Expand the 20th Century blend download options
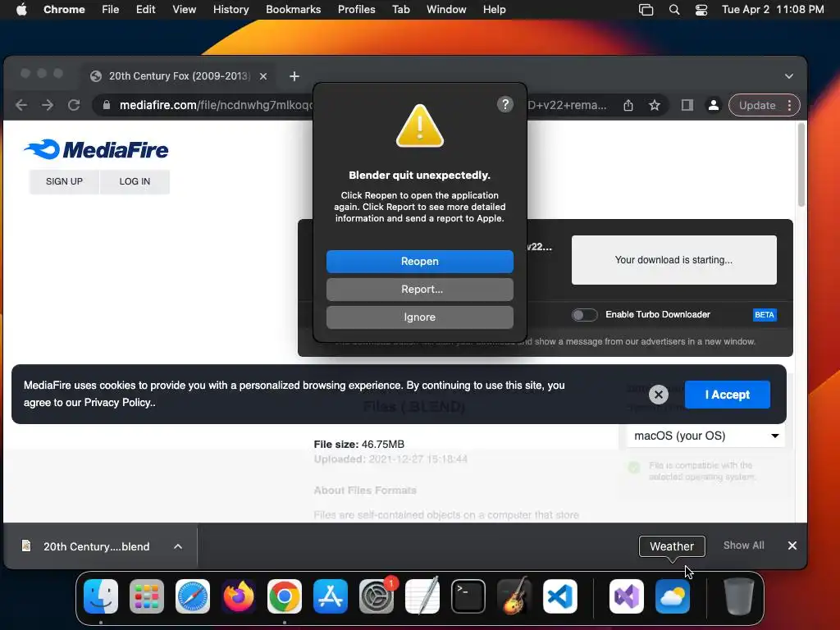The image size is (840, 630). (178, 546)
